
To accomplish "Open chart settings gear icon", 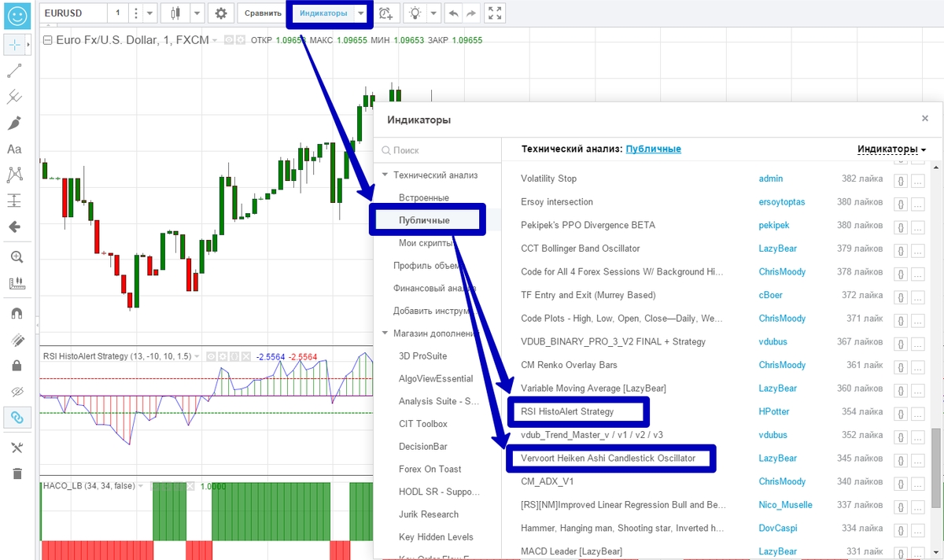I will 221,13.
